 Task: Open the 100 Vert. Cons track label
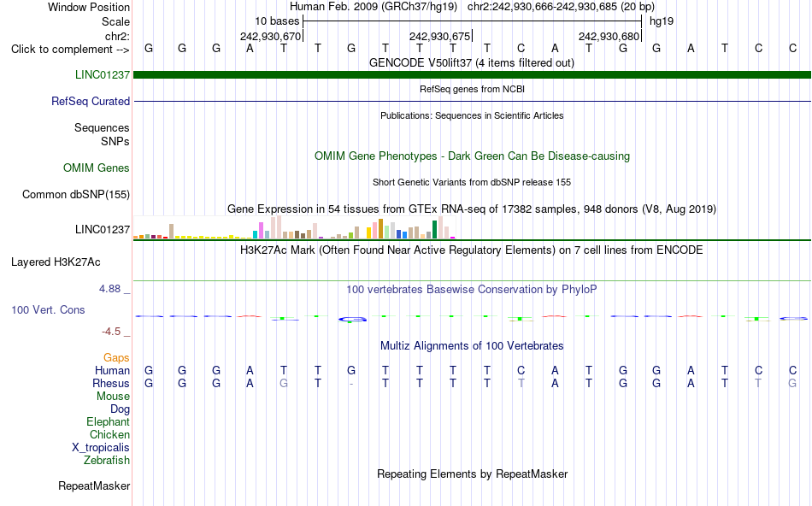click(48, 309)
